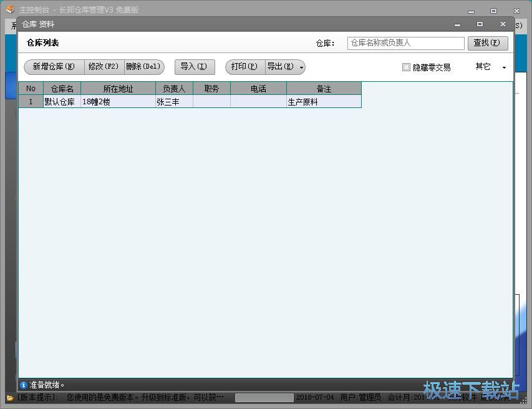Click 删除(Del) to remove the warehouse
This screenshot has width=532, height=409.
pyautogui.click(x=143, y=66)
